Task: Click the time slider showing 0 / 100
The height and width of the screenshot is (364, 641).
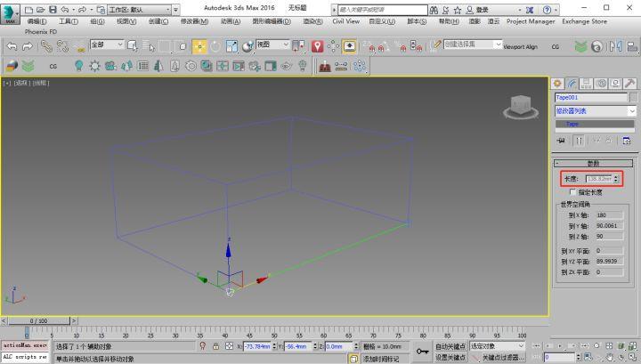Action: (38, 320)
